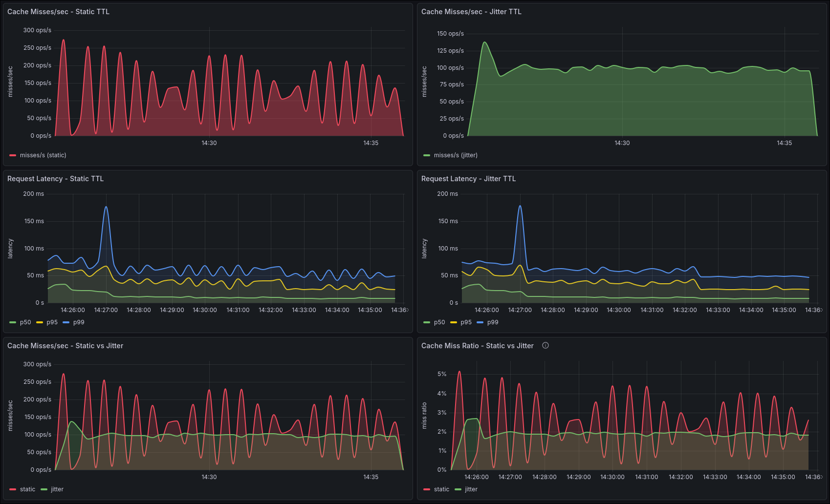Image resolution: width=830 pixels, height=504 pixels.
Task: Click the Cache Misses/sec - Static vs Jitter panel title
Action: point(65,346)
